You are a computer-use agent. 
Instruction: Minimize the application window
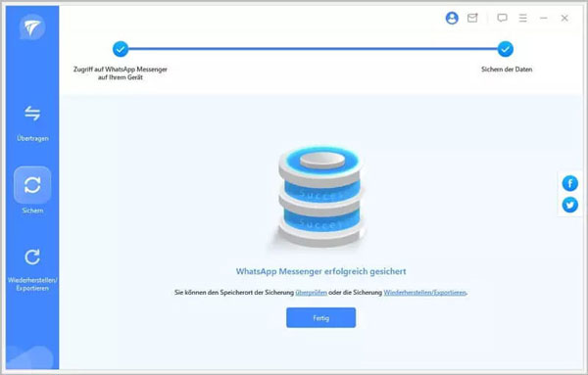point(543,18)
